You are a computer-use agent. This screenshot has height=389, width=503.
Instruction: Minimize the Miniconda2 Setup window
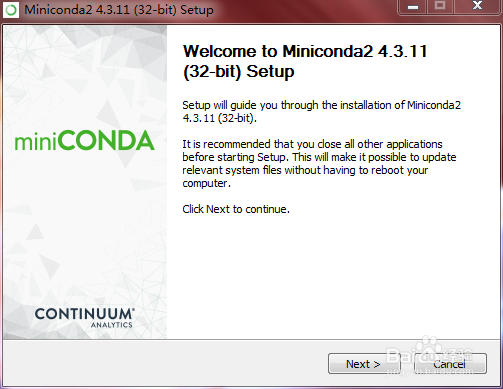(412, 7)
